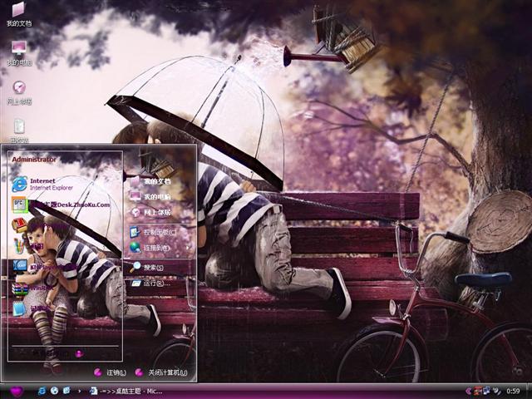
Task: Expand the 连接到 submenu
Action: point(159,248)
